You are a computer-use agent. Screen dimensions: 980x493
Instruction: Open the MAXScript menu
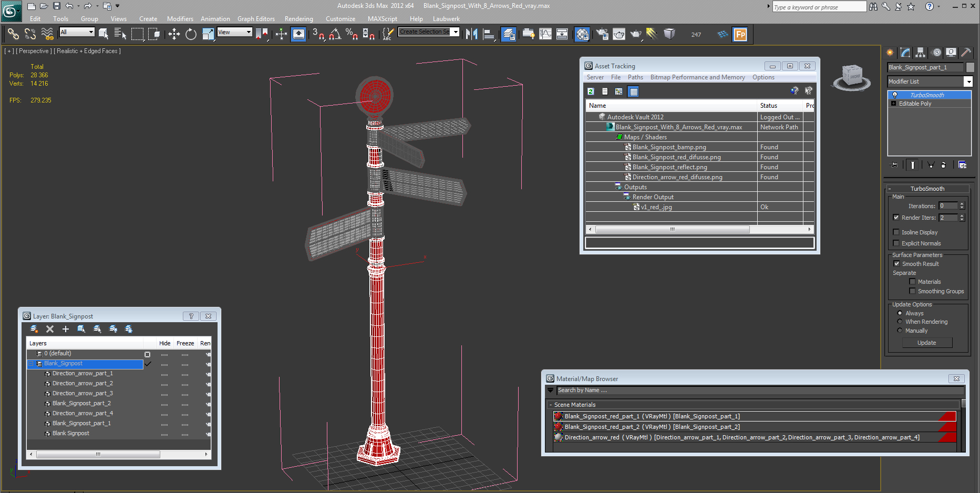coord(382,19)
